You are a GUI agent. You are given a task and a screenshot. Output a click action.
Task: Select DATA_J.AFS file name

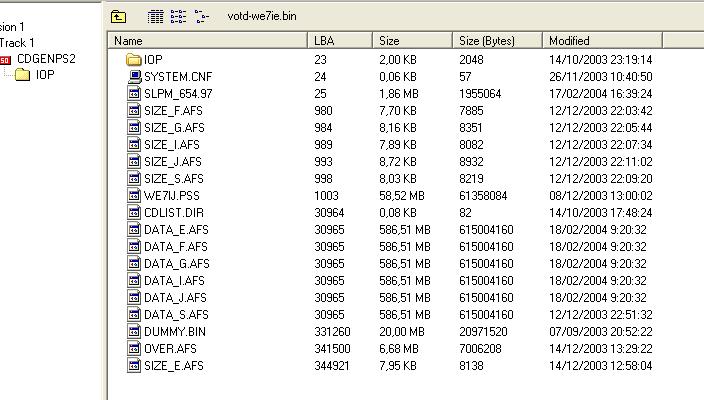[x=175, y=297]
